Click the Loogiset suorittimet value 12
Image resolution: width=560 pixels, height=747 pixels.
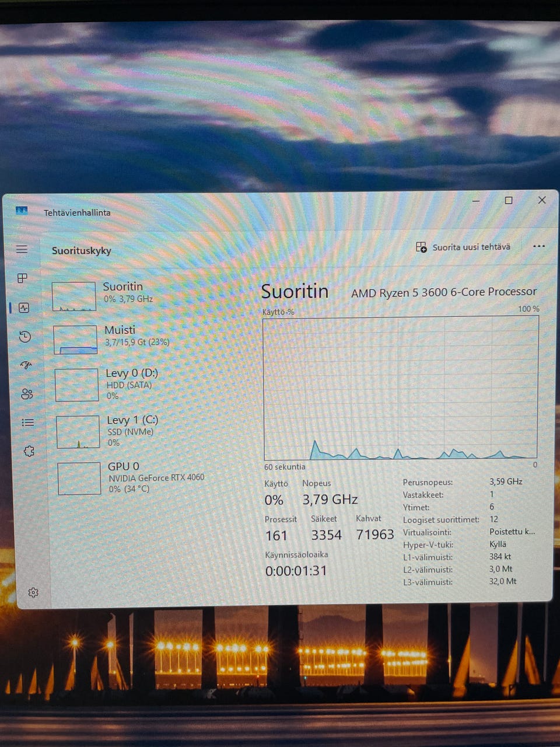pyautogui.click(x=494, y=519)
